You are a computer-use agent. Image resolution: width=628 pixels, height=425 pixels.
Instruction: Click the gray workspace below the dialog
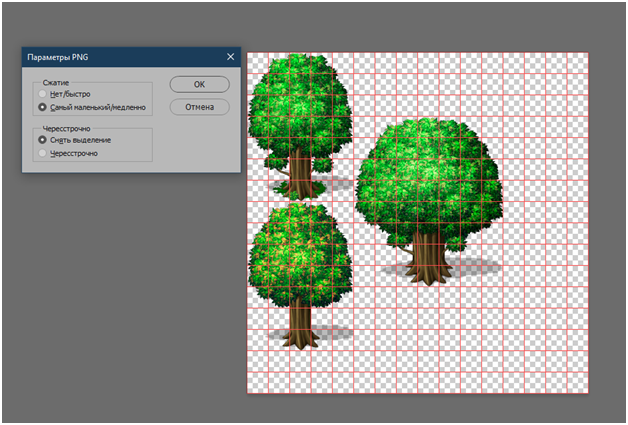(x=120, y=300)
